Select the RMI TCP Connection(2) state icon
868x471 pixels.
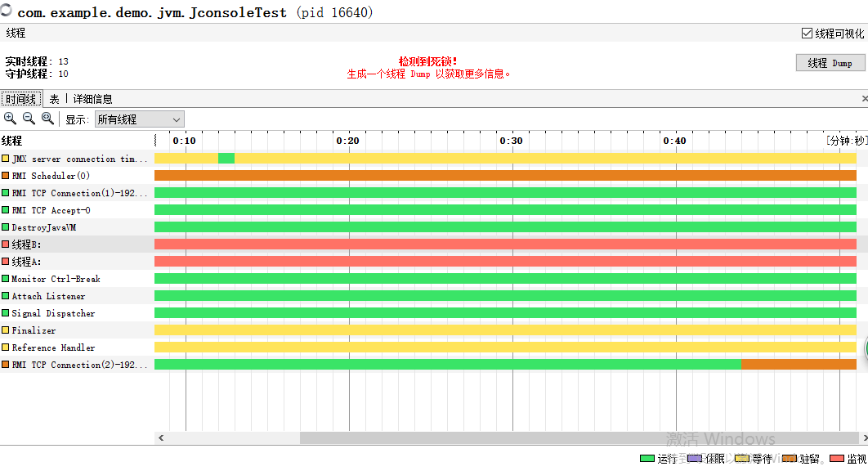[x=5, y=365]
